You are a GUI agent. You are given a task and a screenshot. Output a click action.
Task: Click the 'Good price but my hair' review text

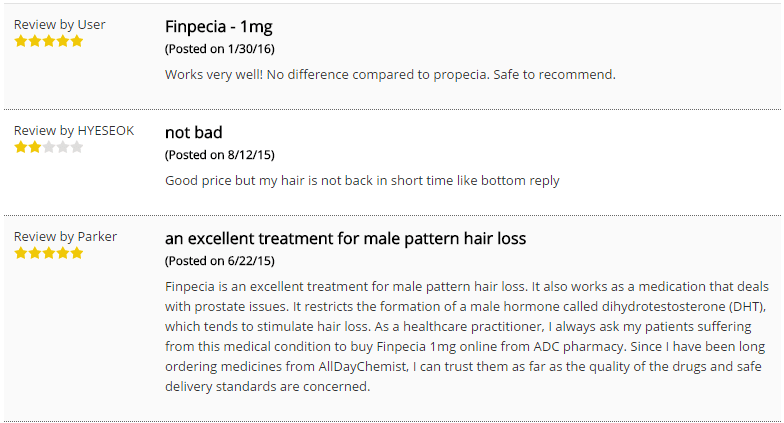pos(362,180)
